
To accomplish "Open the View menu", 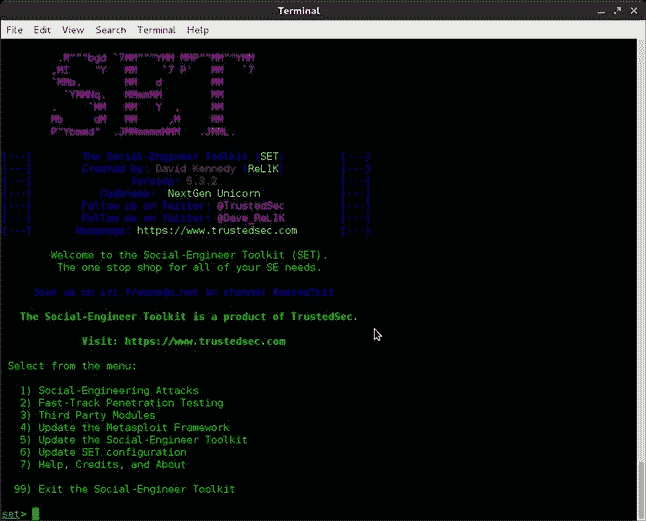I will pyautogui.click(x=73, y=30).
